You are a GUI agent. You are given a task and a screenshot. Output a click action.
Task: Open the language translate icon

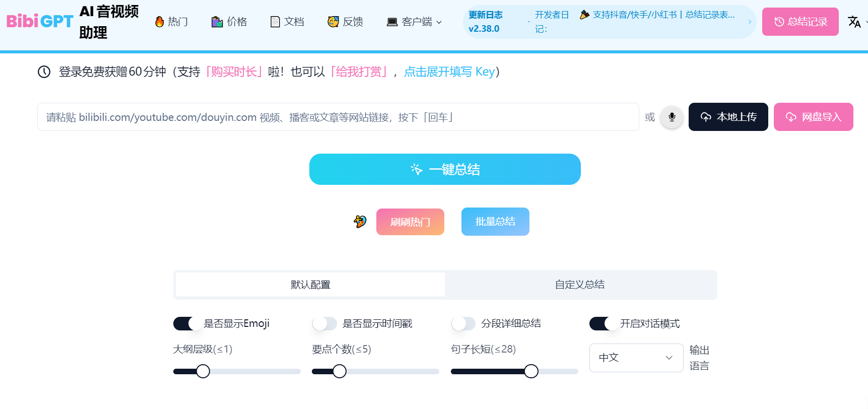pos(854,22)
